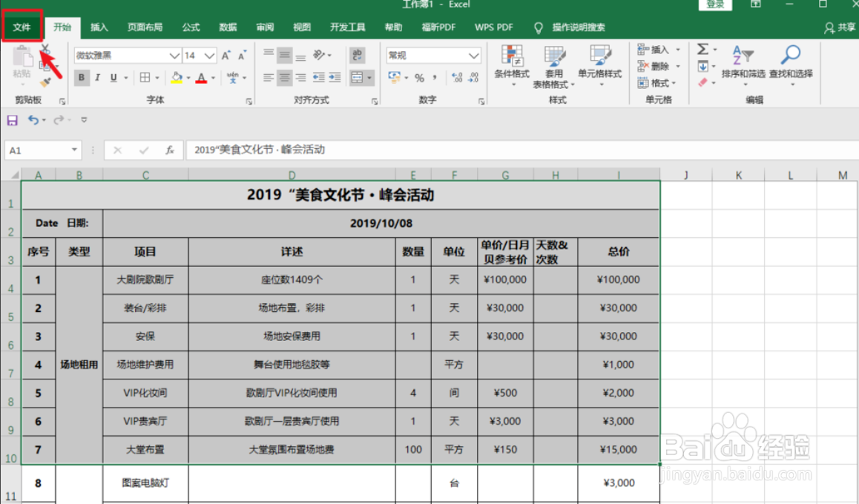Screen dimensions: 859x504
Task: Open the 文件 (File) tab
Action: coord(22,27)
